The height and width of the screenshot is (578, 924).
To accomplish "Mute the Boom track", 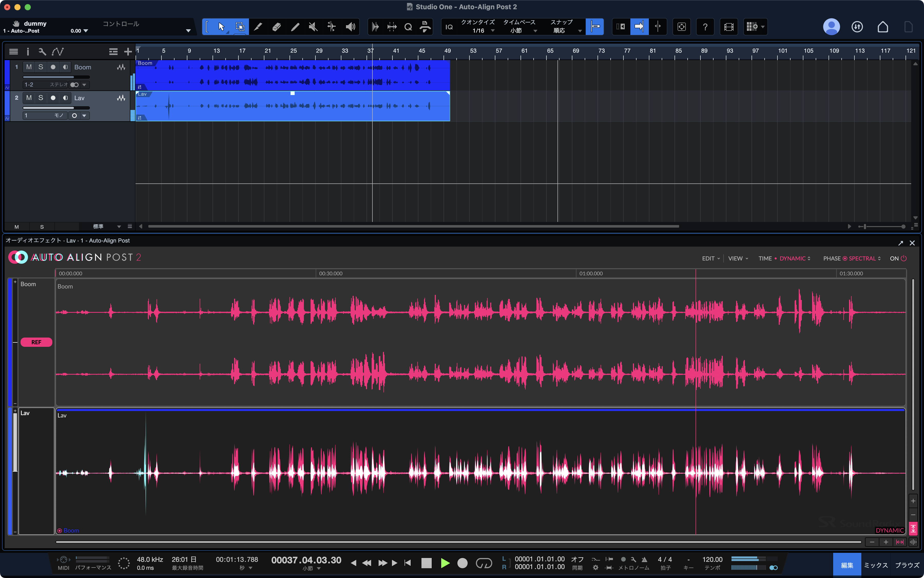I will point(29,67).
